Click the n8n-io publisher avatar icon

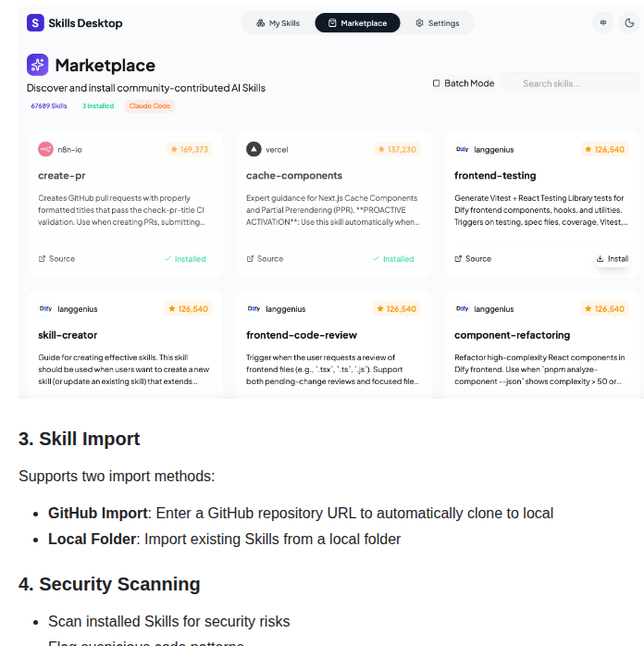point(45,149)
